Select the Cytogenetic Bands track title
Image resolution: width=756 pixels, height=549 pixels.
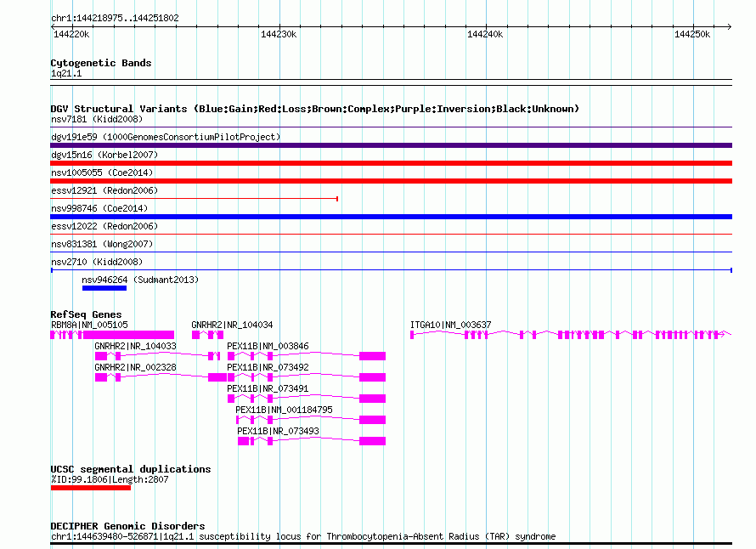click(x=101, y=63)
